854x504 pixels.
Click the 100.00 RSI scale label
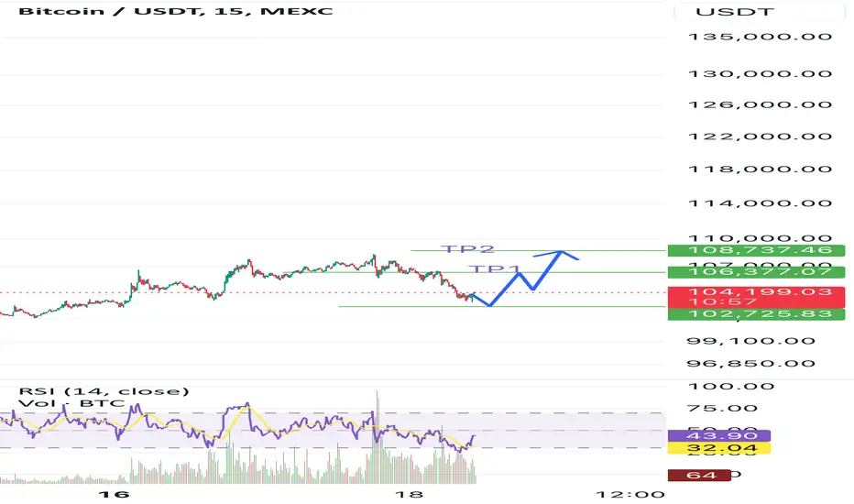731,387
